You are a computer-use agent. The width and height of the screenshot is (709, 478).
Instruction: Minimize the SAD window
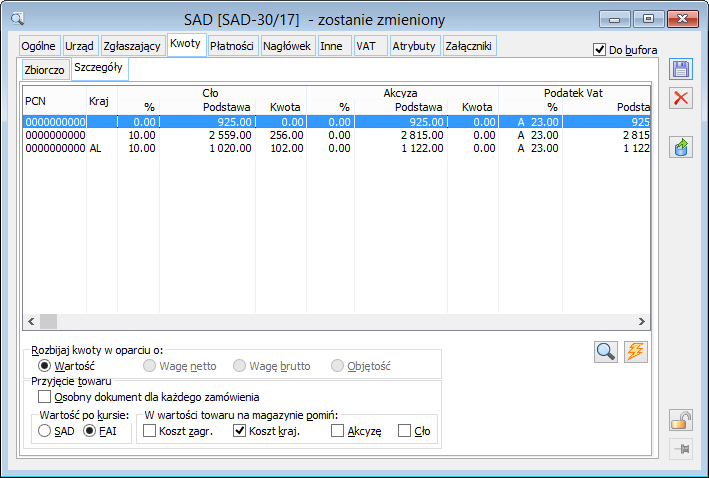coord(614,19)
